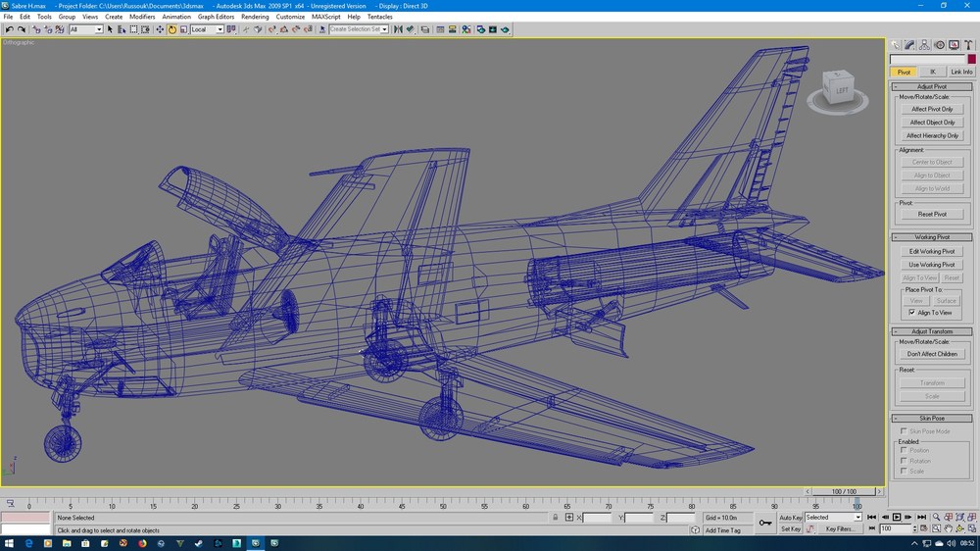Open the Graph Editors menu
The height and width of the screenshot is (551, 980).
tap(216, 17)
